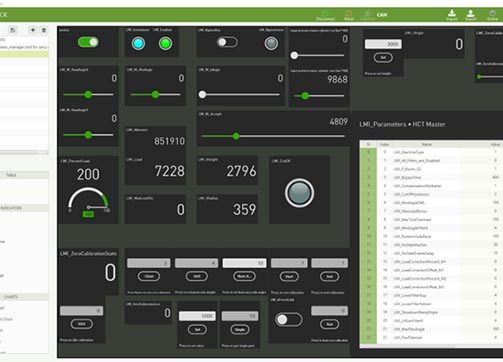This screenshot has width=503, height=362.
Task: Click the 2796 height readout
Action: click(241, 171)
